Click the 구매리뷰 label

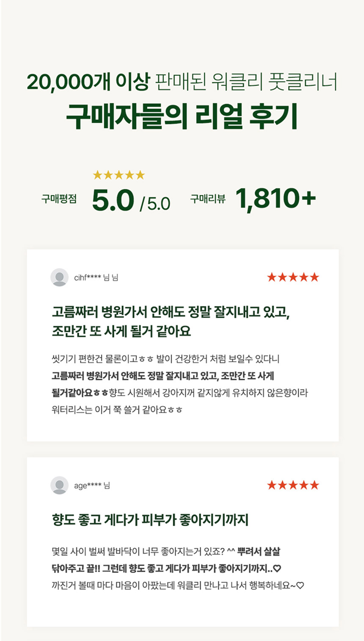(x=207, y=199)
